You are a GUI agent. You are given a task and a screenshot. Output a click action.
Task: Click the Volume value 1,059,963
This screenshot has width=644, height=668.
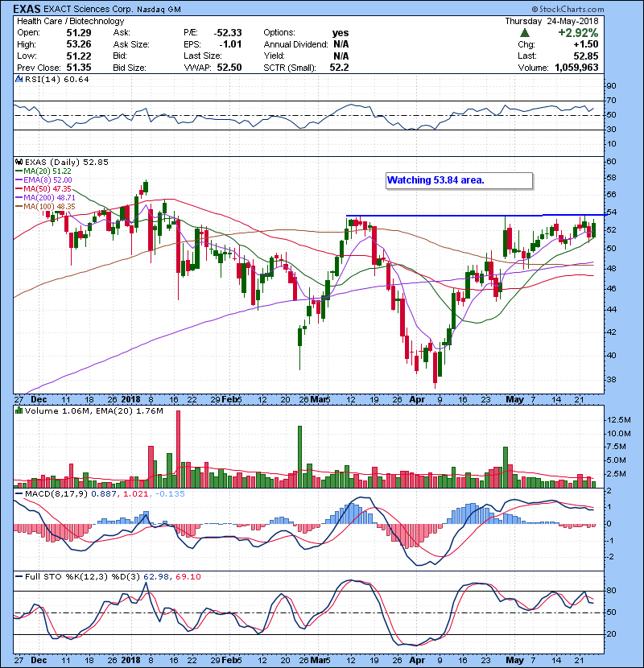pyautogui.click(x=576, y=68)
